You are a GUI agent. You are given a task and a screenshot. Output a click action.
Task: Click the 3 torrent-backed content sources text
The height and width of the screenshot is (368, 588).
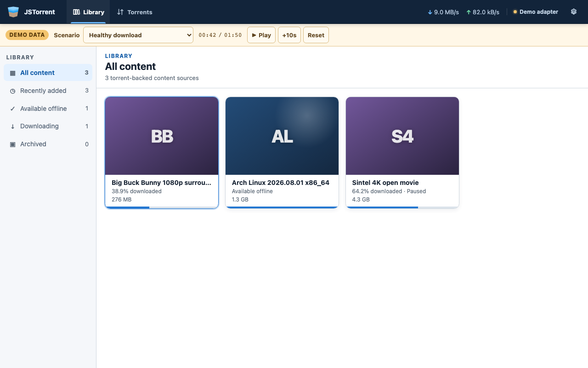point(152,78)
